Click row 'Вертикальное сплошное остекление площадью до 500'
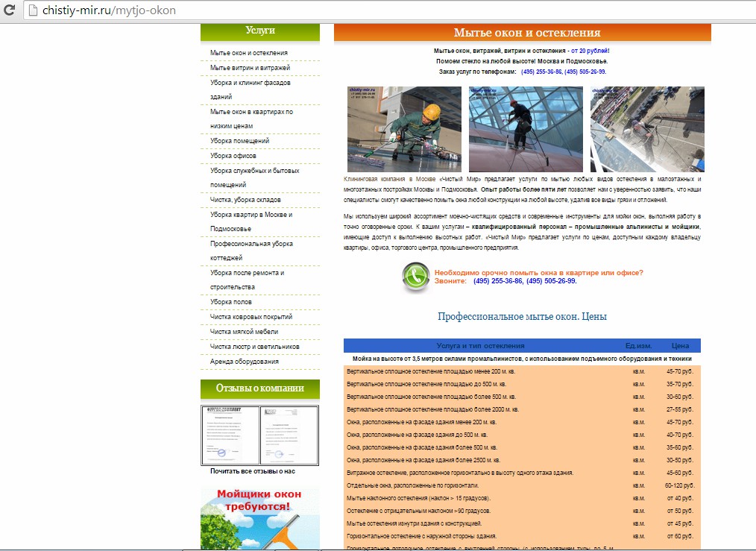 (x=522, y=384)
